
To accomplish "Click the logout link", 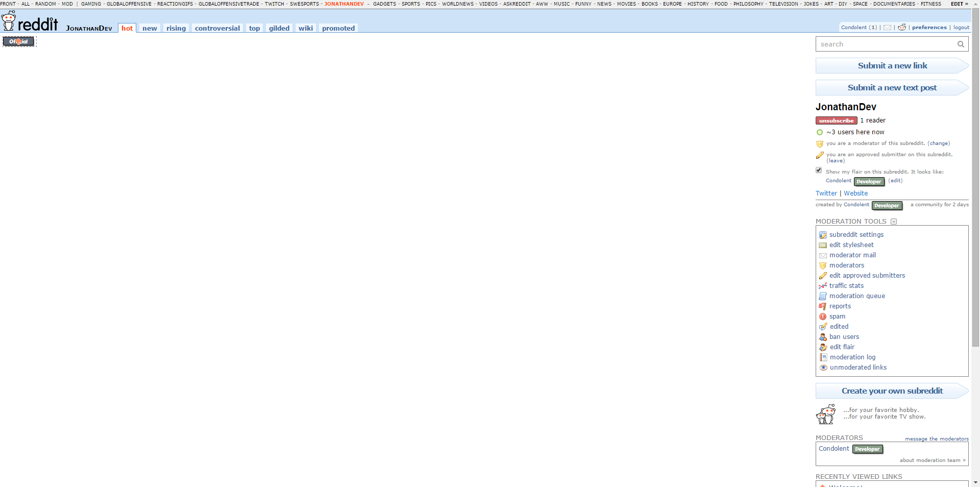I will (x=961, y=28).
